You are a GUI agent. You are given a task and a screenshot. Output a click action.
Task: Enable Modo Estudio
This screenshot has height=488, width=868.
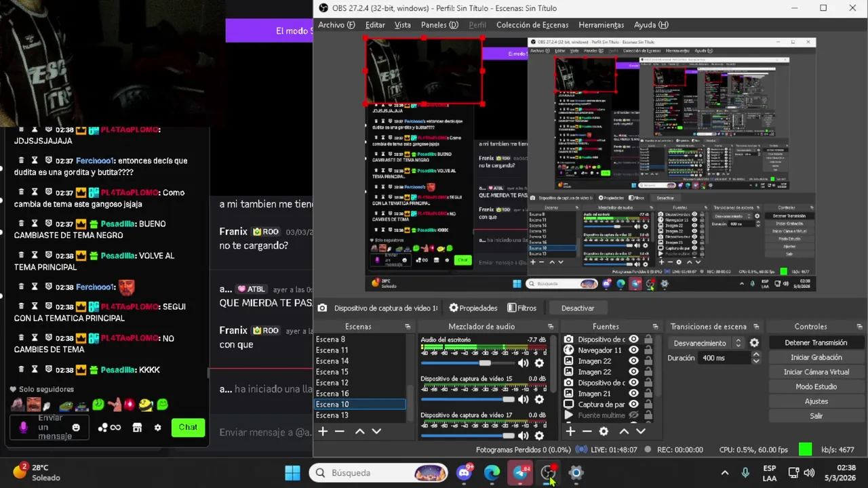coord(816,386)
